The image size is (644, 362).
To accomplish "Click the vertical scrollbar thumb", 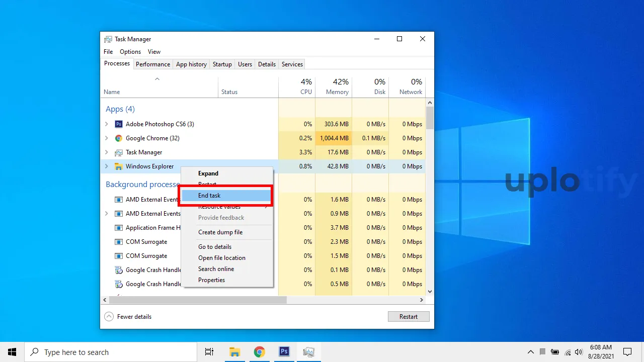I will tap(430, 118).
